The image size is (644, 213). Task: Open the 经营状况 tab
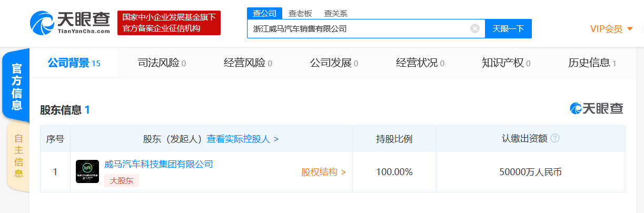click(420, 63)
